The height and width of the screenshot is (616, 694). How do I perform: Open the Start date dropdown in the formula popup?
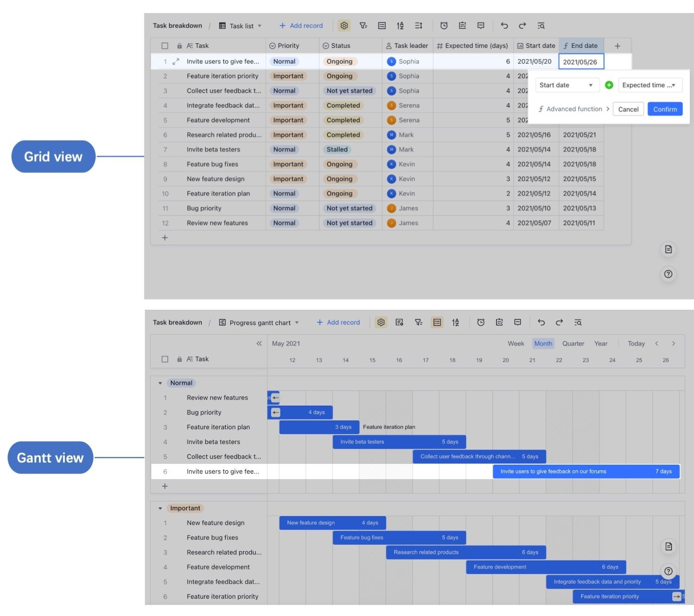(x=567, y=85)
